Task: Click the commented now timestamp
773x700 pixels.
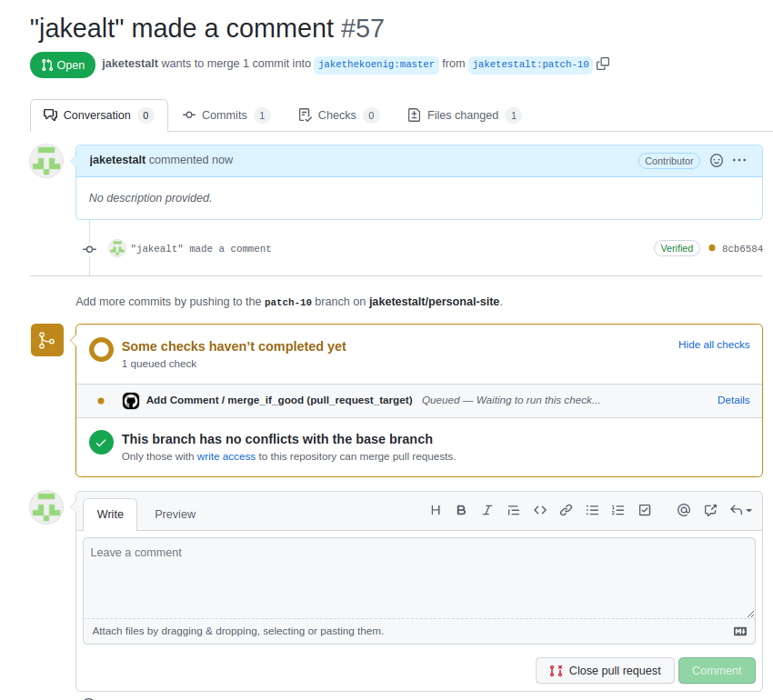Action: [x=191, y=160]
